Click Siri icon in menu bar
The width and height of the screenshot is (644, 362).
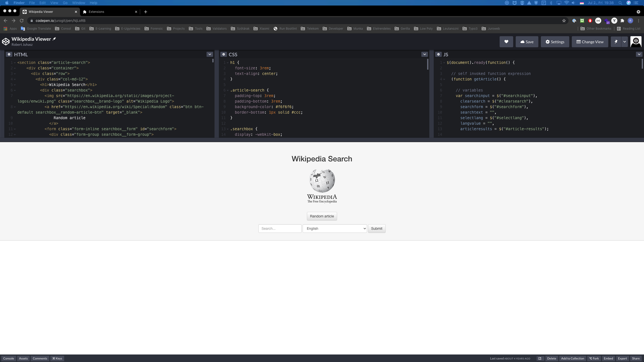coord(629,3)
